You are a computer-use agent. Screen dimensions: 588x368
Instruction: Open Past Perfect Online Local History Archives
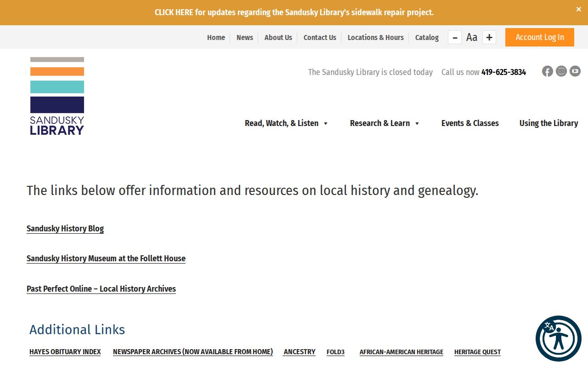(x=101, y=289)
